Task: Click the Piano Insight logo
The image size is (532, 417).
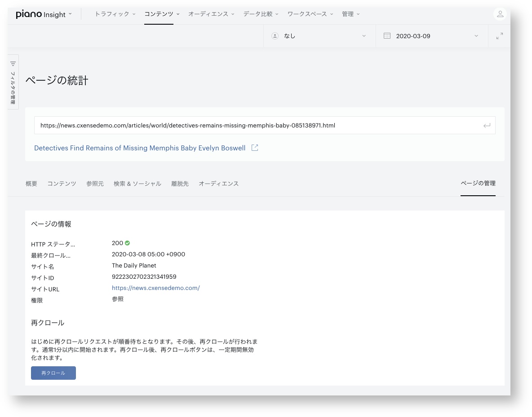Action: point(40,14)
